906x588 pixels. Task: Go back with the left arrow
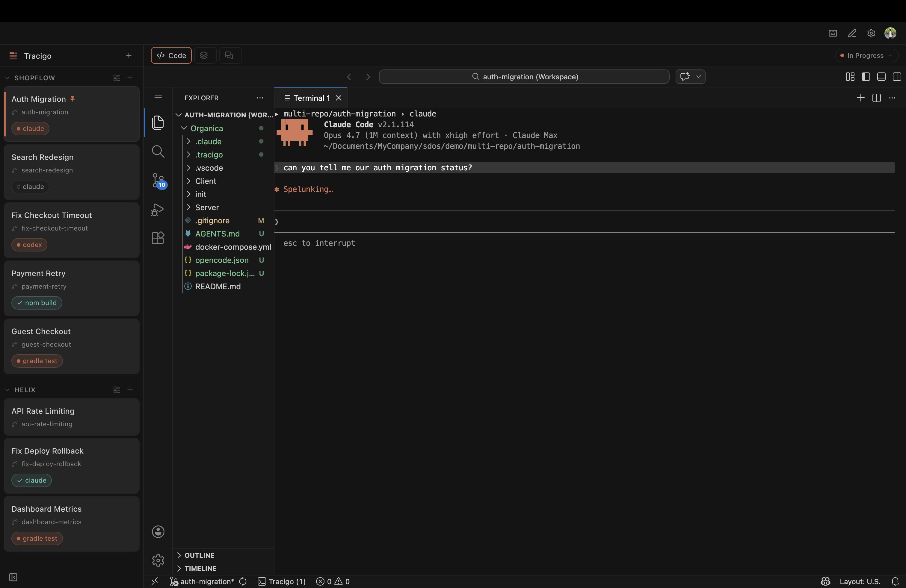point(351,77)
